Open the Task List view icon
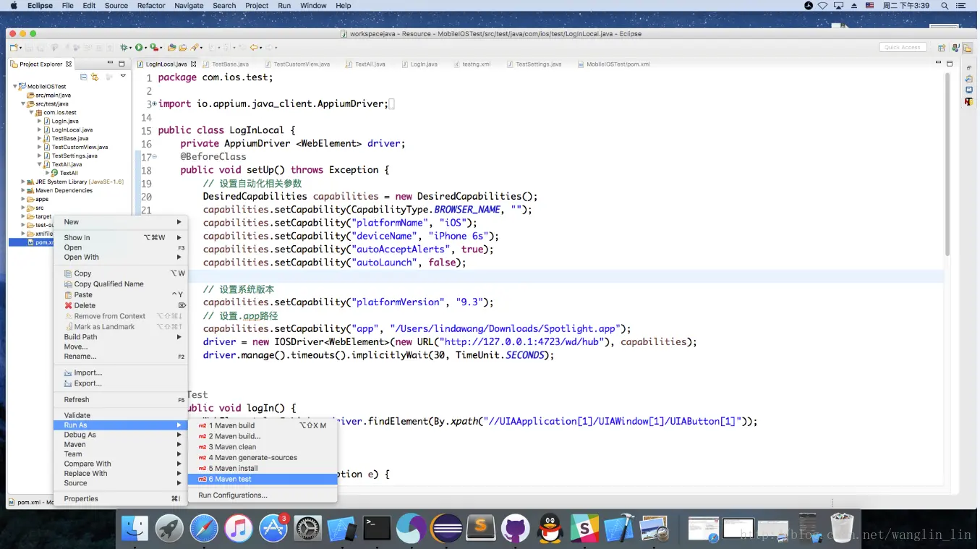980x549 pixels. (x=969, y=79)
